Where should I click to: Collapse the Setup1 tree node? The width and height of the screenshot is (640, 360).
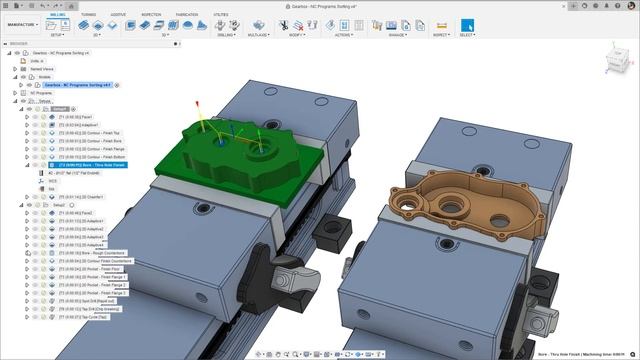pyautogui.click(x=21, y=109)
